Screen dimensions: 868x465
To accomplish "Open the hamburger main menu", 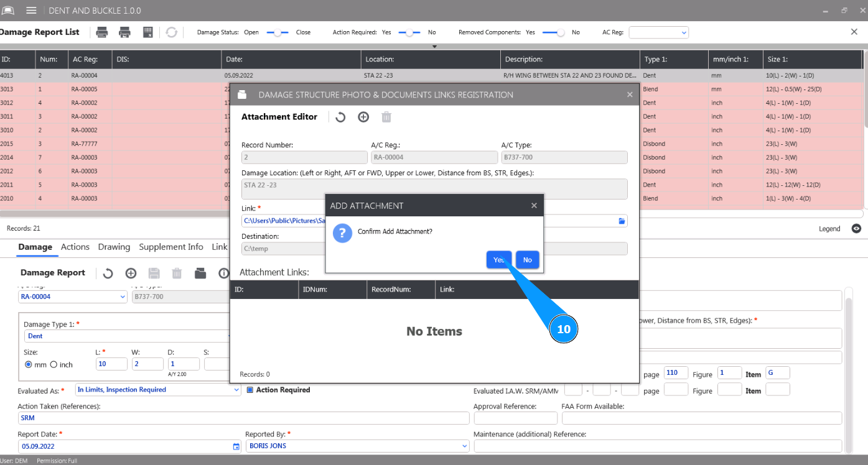I will point(31,11).
